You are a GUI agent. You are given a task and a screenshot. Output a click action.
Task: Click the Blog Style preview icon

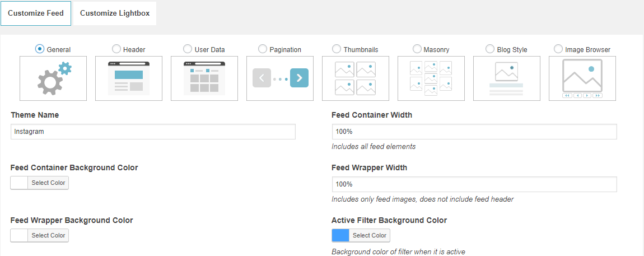pyautogui.click(x=507, y=78)
